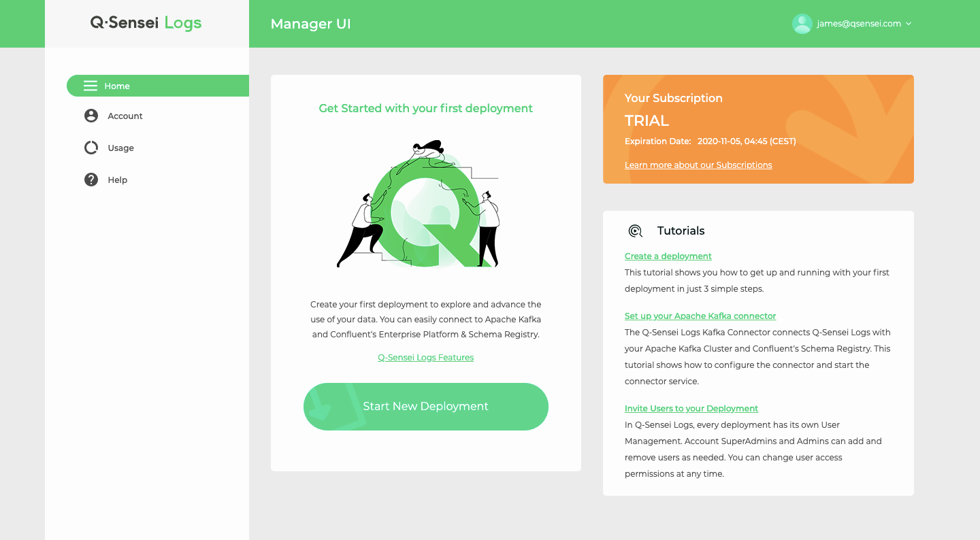Click the Your Subscription heading
The width and height of the screenshot is (980, 540).
[x=674, y=98]
